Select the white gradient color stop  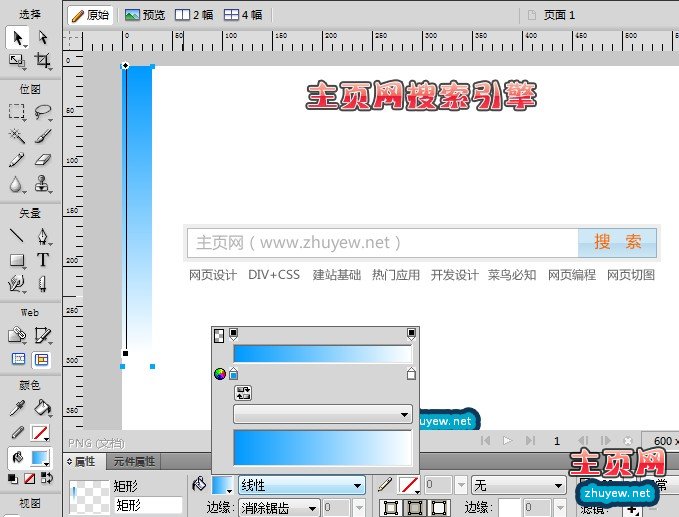pyautogui.click(x=411, y=373)
